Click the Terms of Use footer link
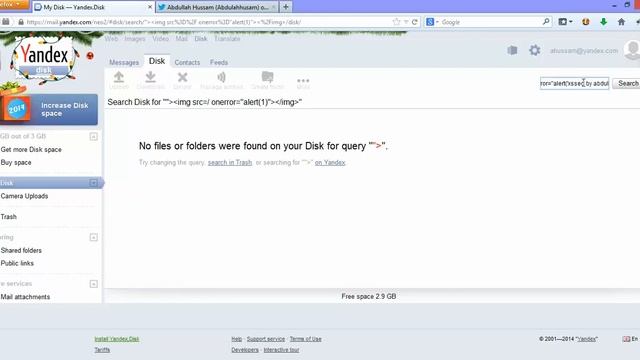Screen dimensions: 640x360 [306, 339]
